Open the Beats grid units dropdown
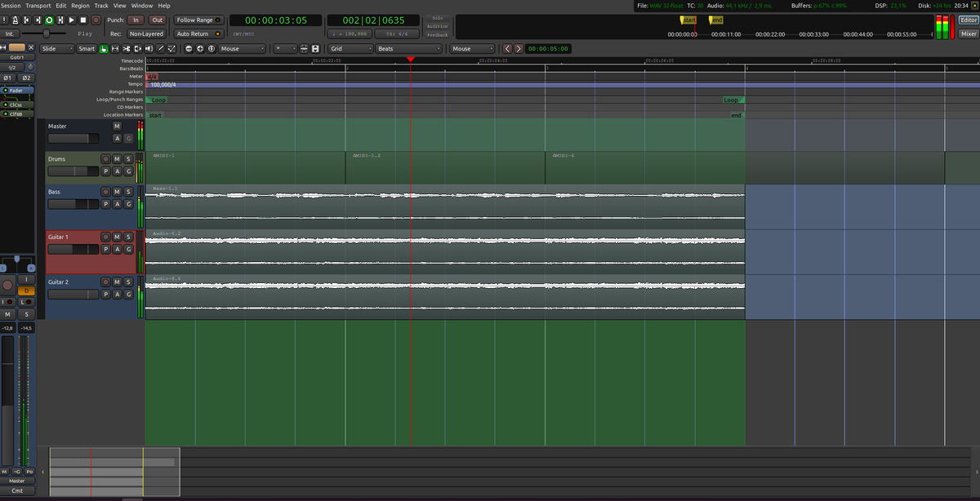Screen dimensions: 980x501 pos(408,49)
